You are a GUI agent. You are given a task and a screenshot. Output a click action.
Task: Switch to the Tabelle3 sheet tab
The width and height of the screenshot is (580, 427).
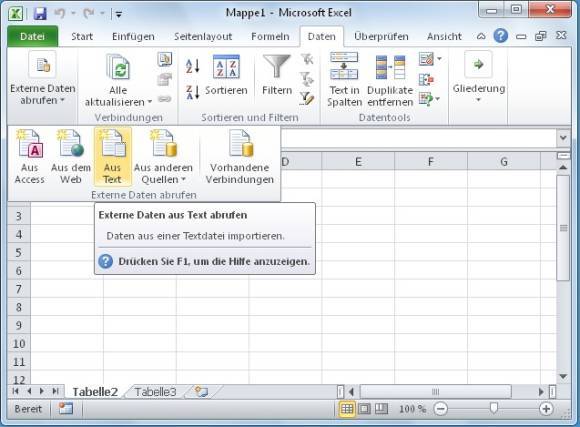point(155,392)
